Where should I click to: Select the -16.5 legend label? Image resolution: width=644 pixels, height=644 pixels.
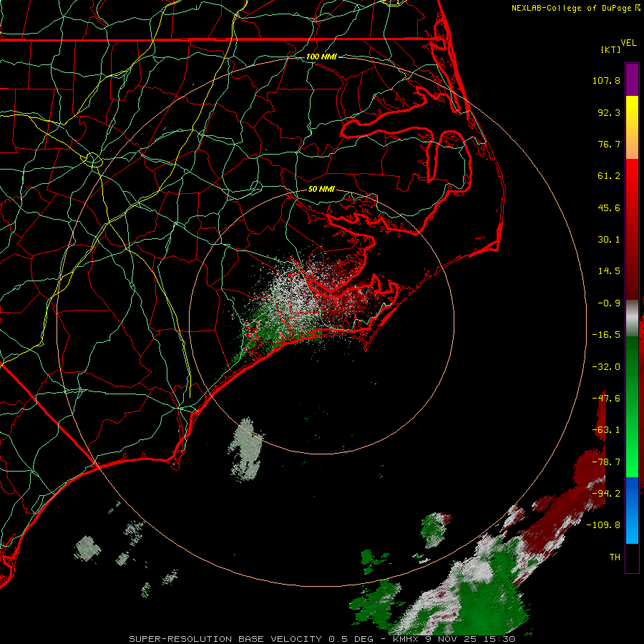pos(606,335)
